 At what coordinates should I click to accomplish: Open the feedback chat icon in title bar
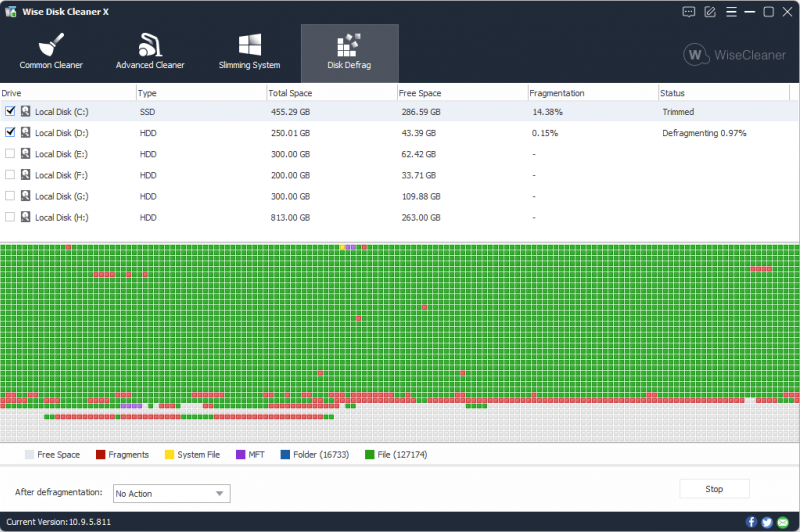pos(688,12)
